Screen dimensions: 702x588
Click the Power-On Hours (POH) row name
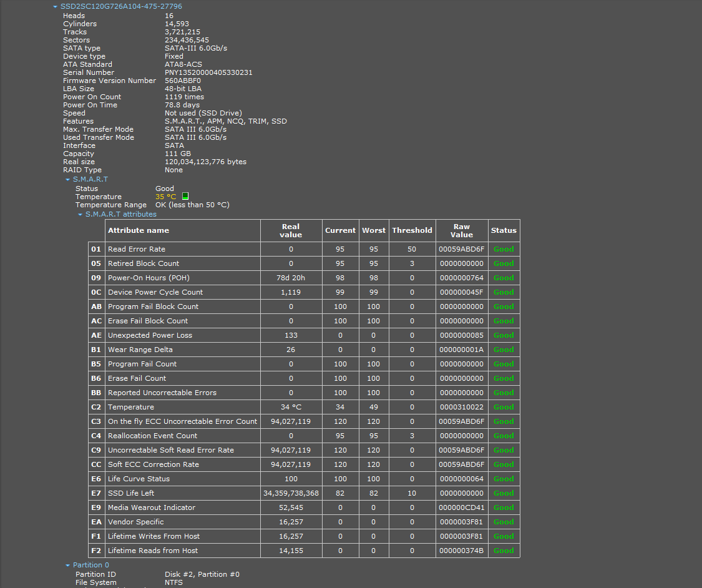click(149, 278)
